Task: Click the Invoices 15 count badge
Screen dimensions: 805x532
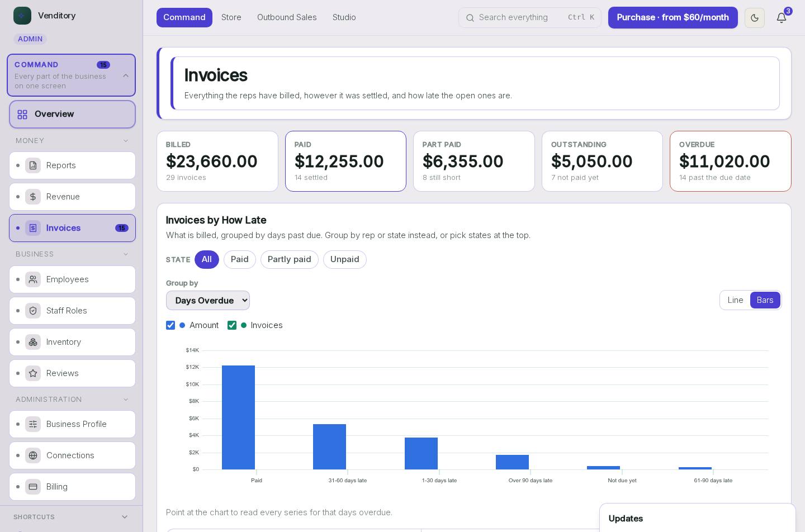Action: (x=122, y=228)
